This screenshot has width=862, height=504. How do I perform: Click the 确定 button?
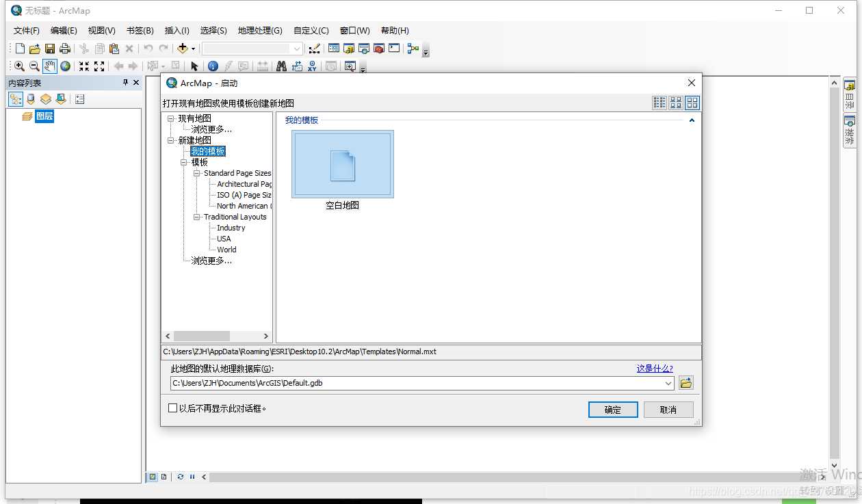pyautogui.click(x=613, y=410)
